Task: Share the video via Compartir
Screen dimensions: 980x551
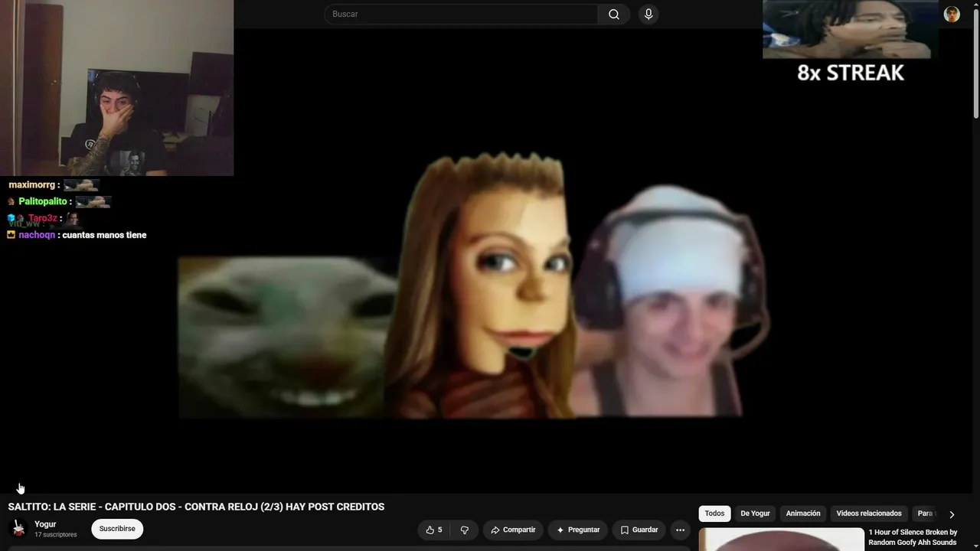Action: 513,530
